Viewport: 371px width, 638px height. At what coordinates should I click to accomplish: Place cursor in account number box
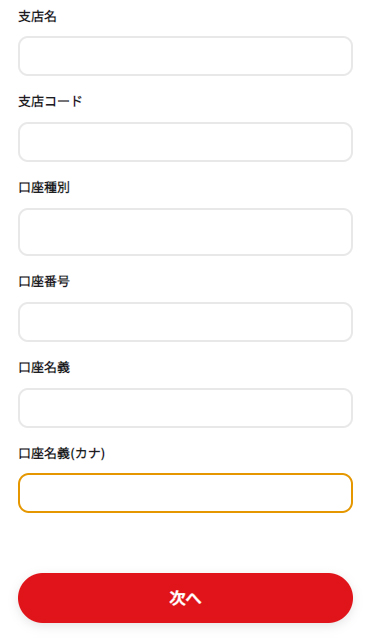pyautogui.click(x=185, y=322)
